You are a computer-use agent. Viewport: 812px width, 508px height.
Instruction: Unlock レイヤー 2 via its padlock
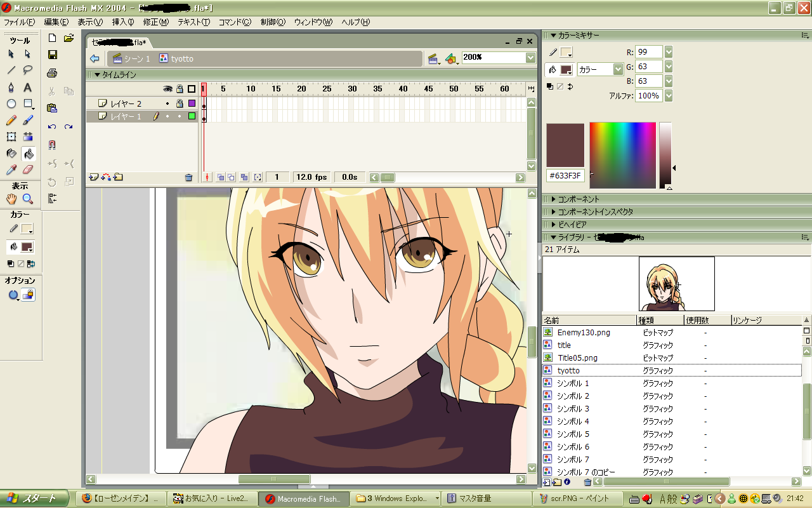tap(180, 104)
